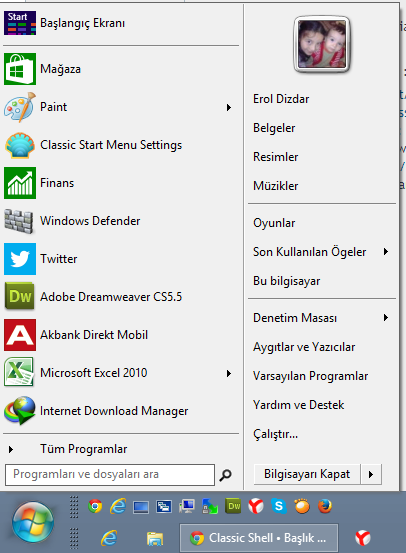Open the computer monitor quick launch icon
The image size is (406, 553).
(x=187, y=506)
